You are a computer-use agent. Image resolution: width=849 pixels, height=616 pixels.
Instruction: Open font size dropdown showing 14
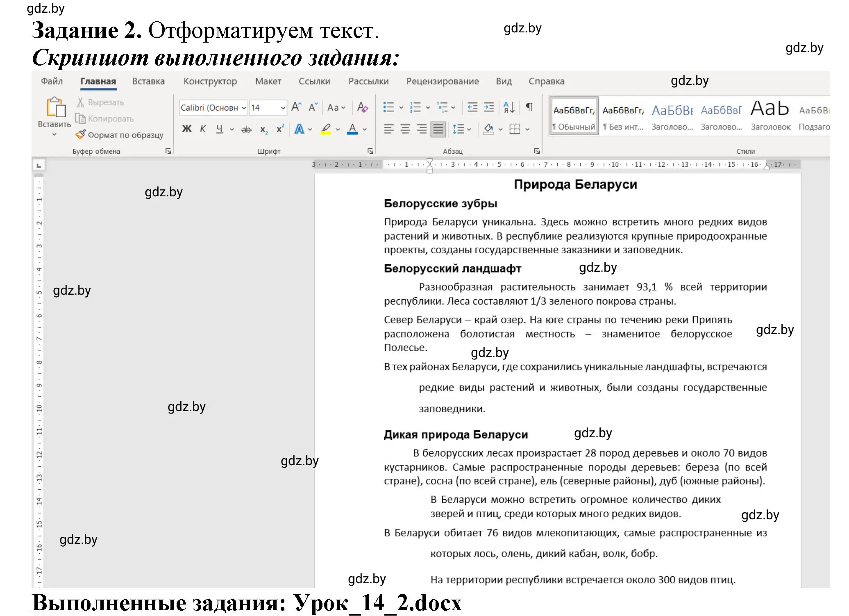click(283, 108)
